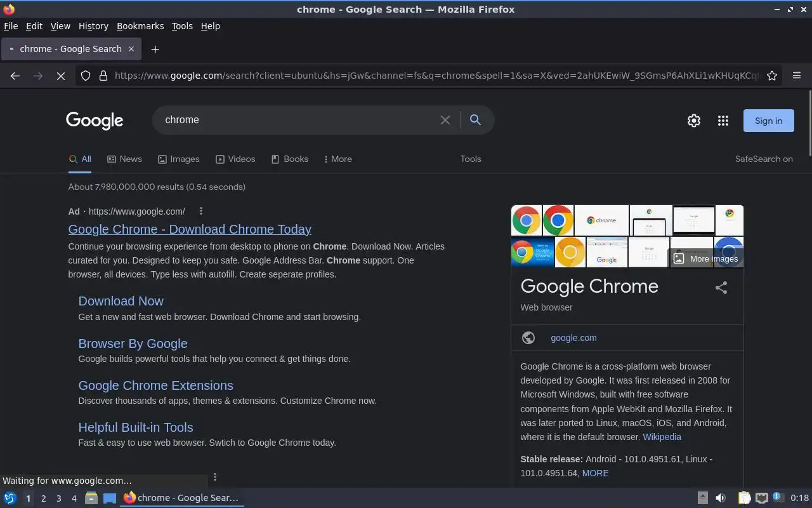Share the Google Chrome knowledge panel

pos(721,288)
